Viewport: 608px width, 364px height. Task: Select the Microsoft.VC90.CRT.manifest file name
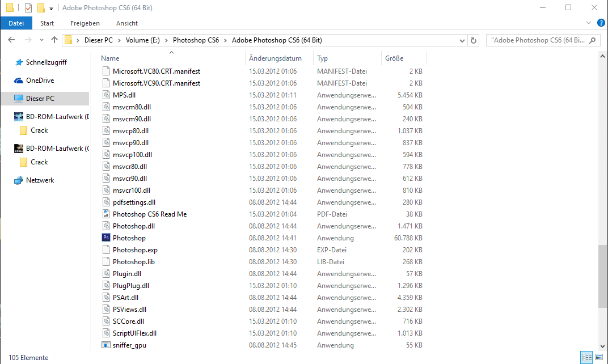pyautogui.click(x=157, y=83)
